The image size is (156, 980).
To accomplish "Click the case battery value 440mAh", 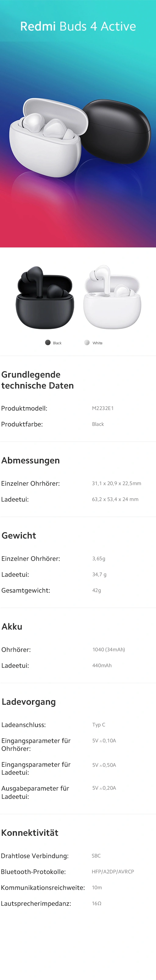I will [102, 665].
